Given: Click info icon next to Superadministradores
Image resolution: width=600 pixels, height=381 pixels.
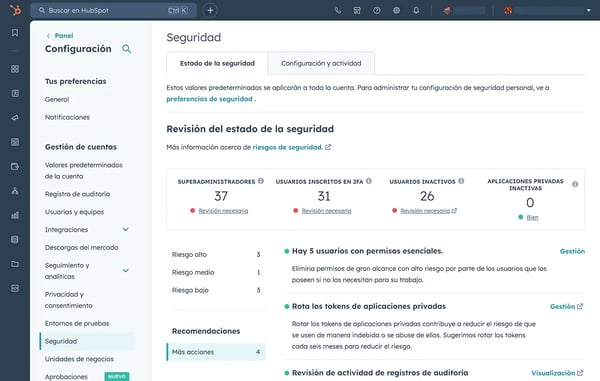Looking at the screenshot, I should (x=261, y=181).
